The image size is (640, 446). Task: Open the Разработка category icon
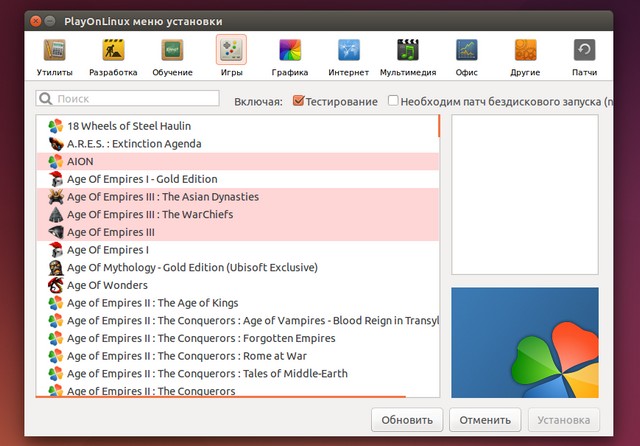[x=113, y=50]
